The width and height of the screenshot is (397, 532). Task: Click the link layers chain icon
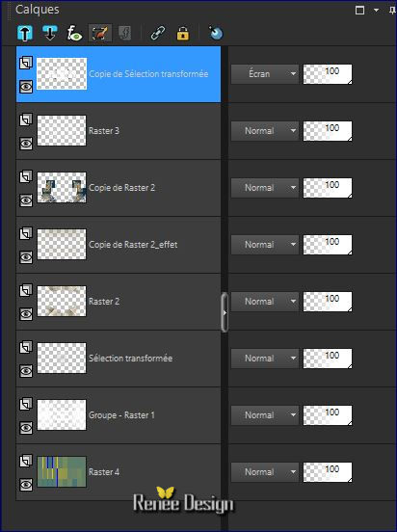tap(158, 33)
